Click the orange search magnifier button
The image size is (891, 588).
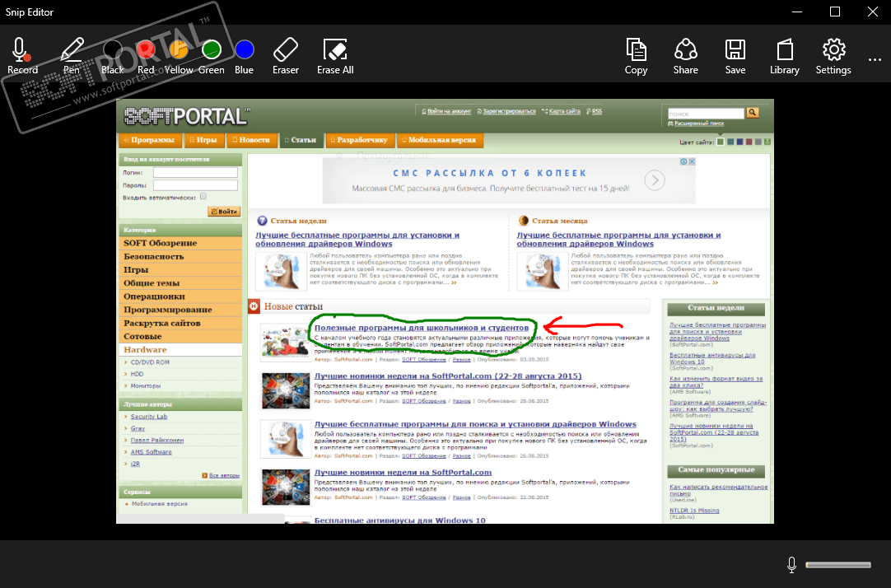click(x=753, y=113)
